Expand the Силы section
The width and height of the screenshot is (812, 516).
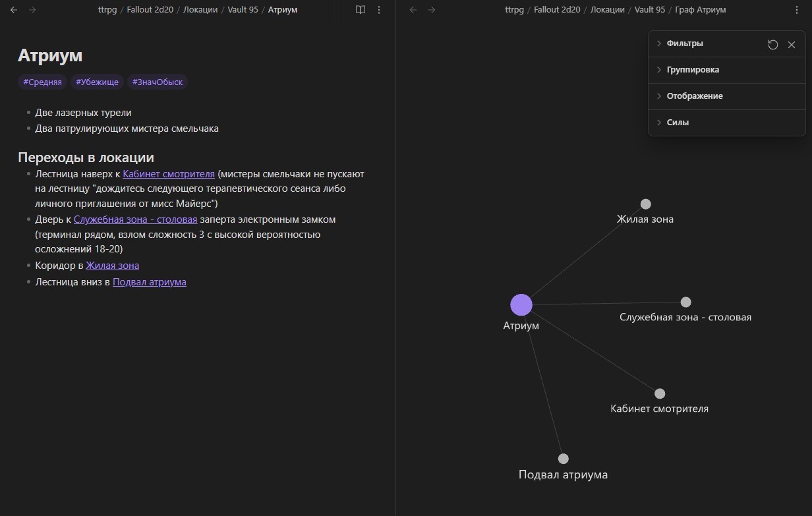click(x=677, y=123)
